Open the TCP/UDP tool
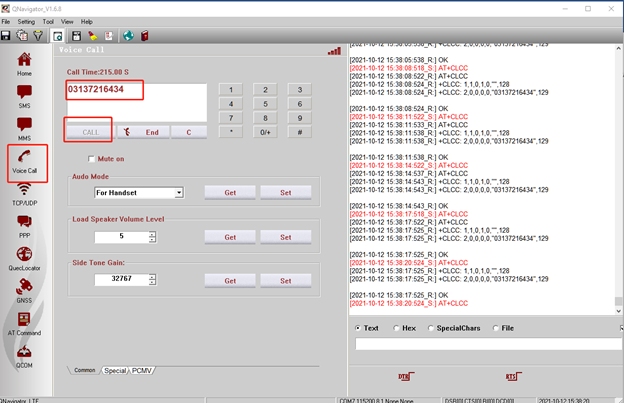This screenshot has width=624, height=403. [x=24, y=193]
